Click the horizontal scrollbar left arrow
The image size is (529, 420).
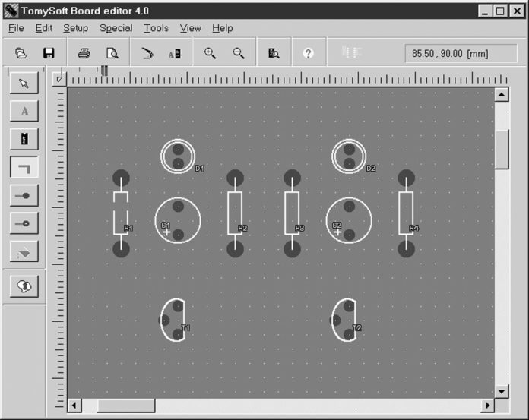click(74, 405)
